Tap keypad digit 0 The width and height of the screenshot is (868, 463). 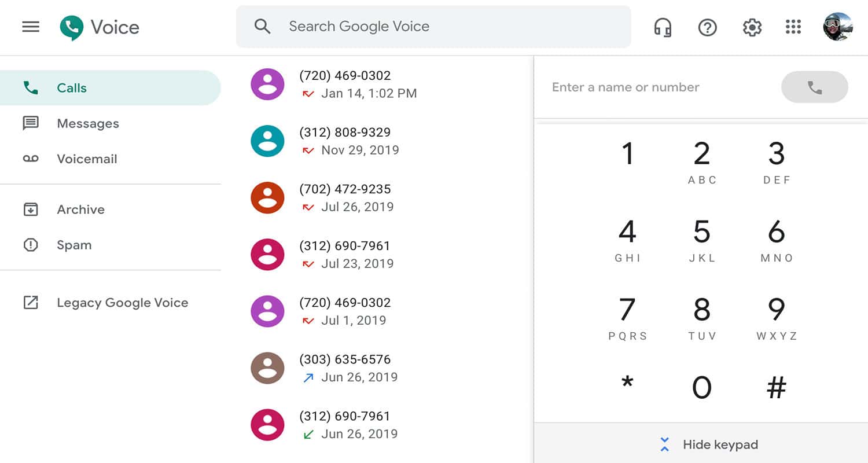(702, 387)
